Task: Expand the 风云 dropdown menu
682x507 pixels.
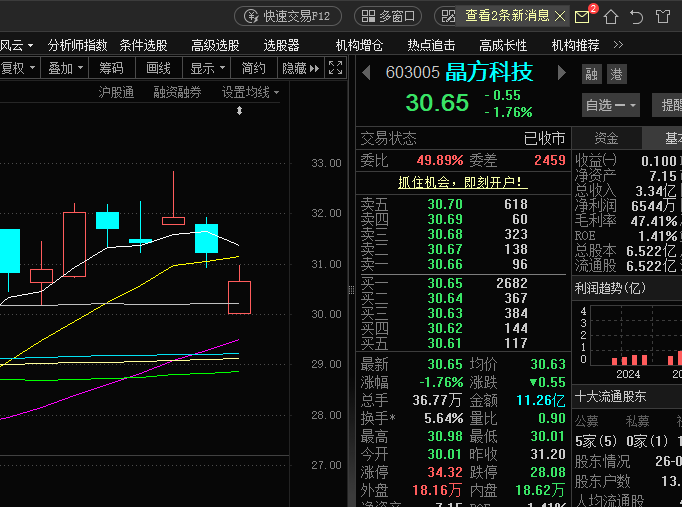Action: [x=17, y=45]
